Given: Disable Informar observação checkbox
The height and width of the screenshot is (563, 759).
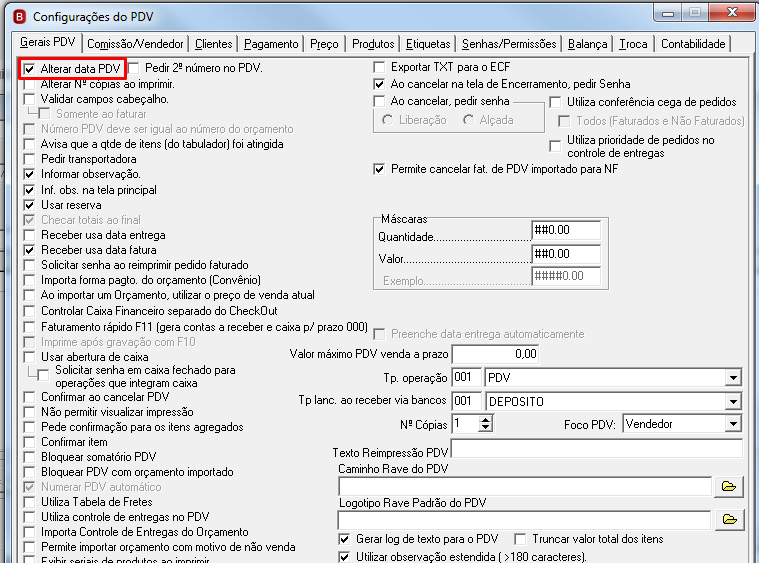Looking at the screenshot, I should (x=30, y=174).
